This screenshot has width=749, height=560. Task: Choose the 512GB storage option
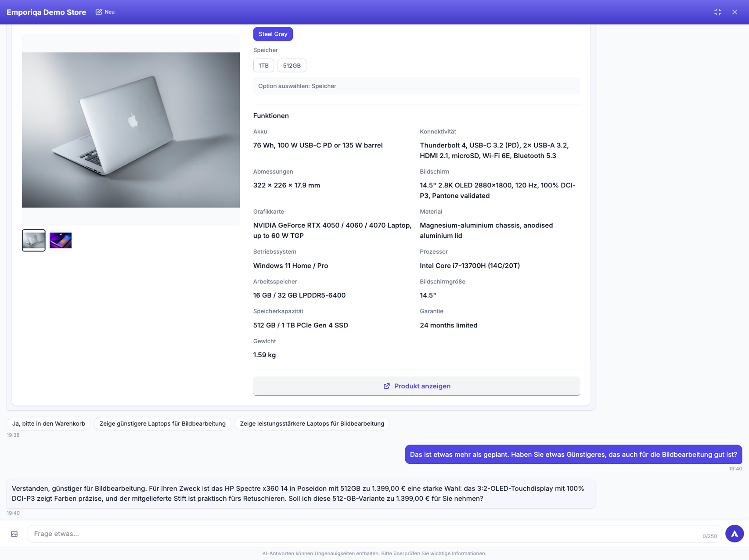(292, 65)
